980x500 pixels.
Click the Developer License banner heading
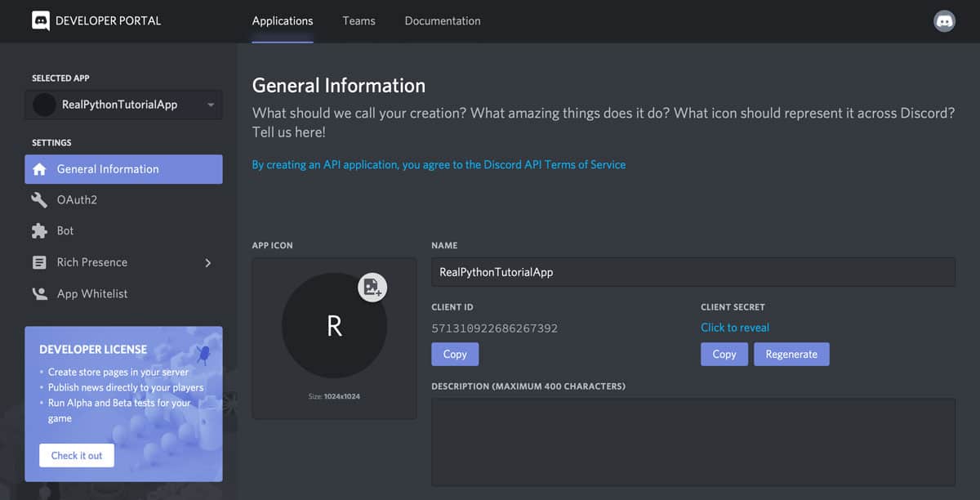(93, 349)
